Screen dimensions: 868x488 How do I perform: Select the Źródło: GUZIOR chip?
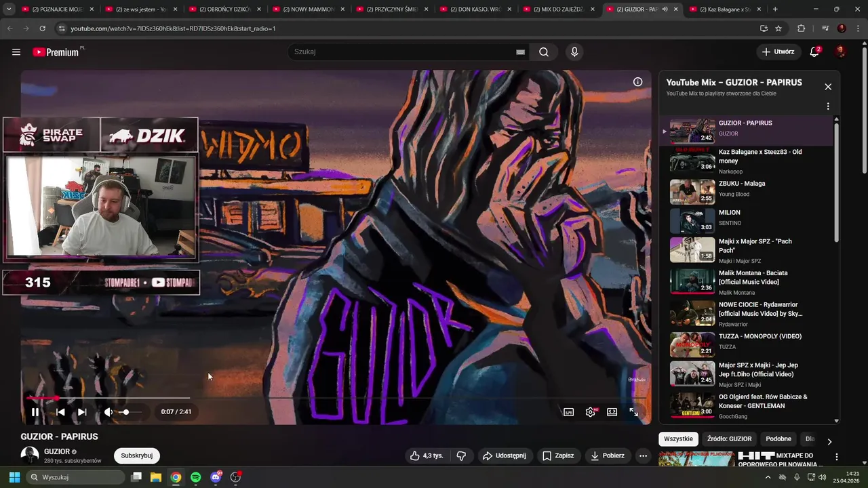point(730,439)
